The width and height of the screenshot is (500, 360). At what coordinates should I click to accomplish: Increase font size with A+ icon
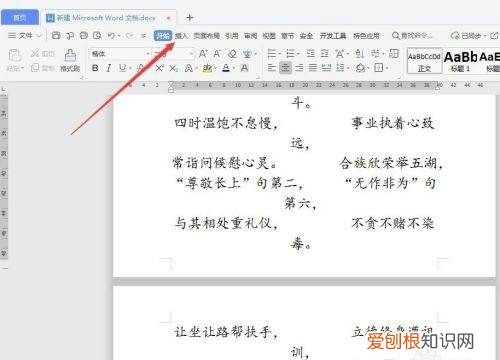click(203, 54)
